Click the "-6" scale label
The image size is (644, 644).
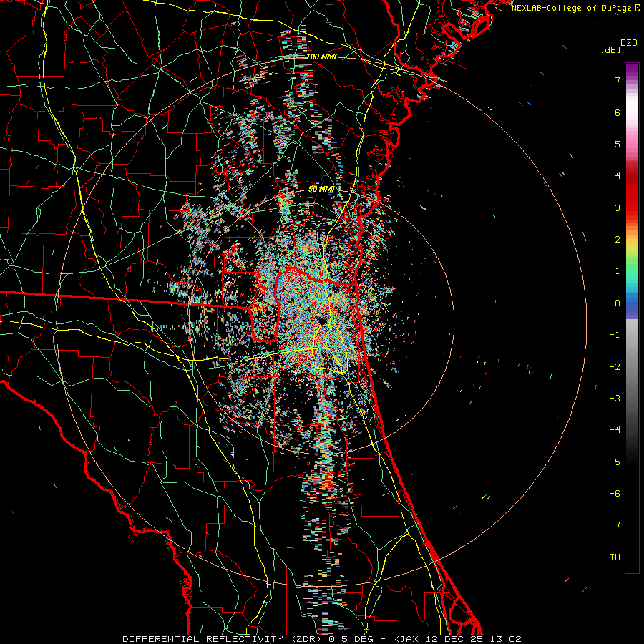(615, 494)
